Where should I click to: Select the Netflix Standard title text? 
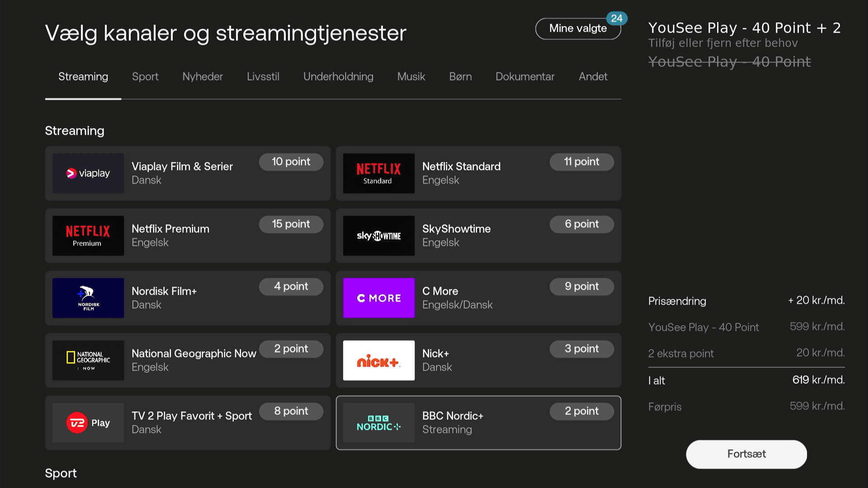461,167
